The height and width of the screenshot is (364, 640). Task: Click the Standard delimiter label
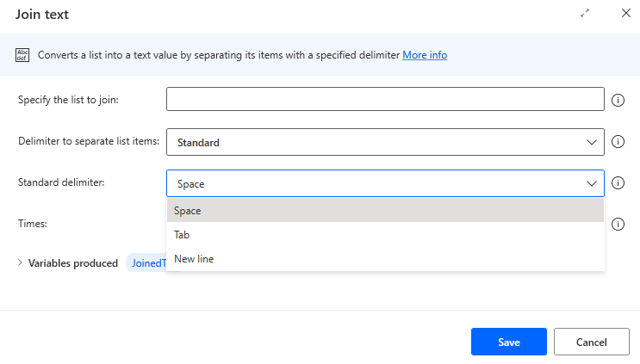(61, 182)
